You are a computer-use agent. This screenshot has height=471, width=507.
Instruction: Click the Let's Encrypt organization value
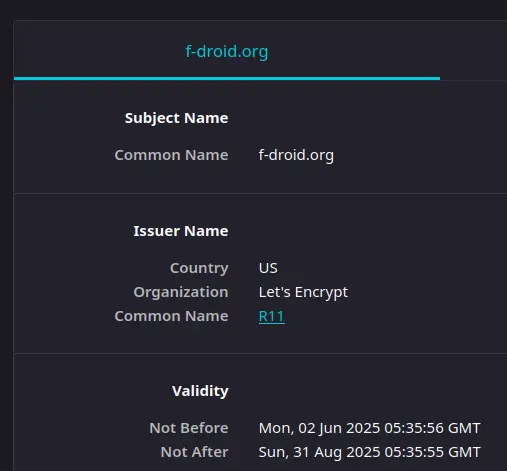(303, 292)
